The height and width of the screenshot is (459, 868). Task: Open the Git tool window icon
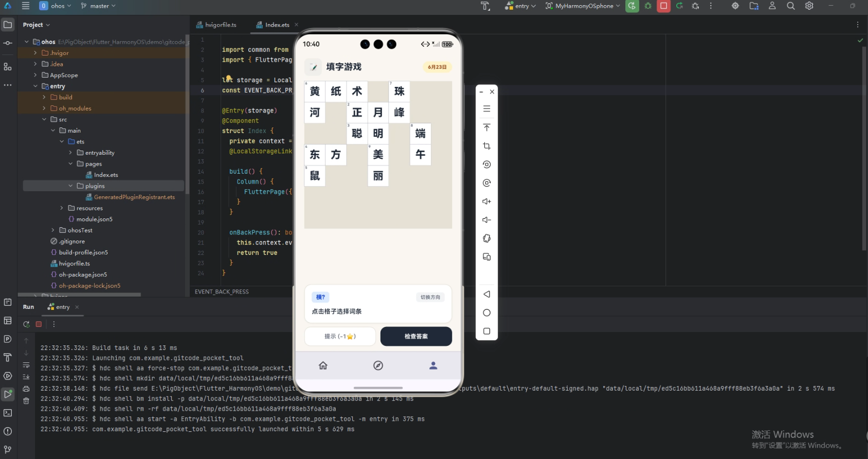(8, 450)
